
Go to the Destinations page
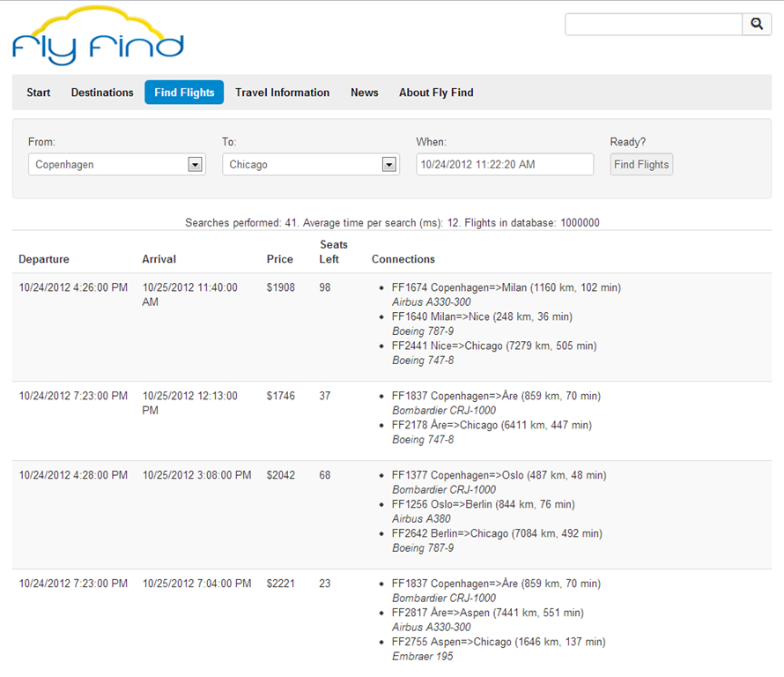click(x=102, y=93)
